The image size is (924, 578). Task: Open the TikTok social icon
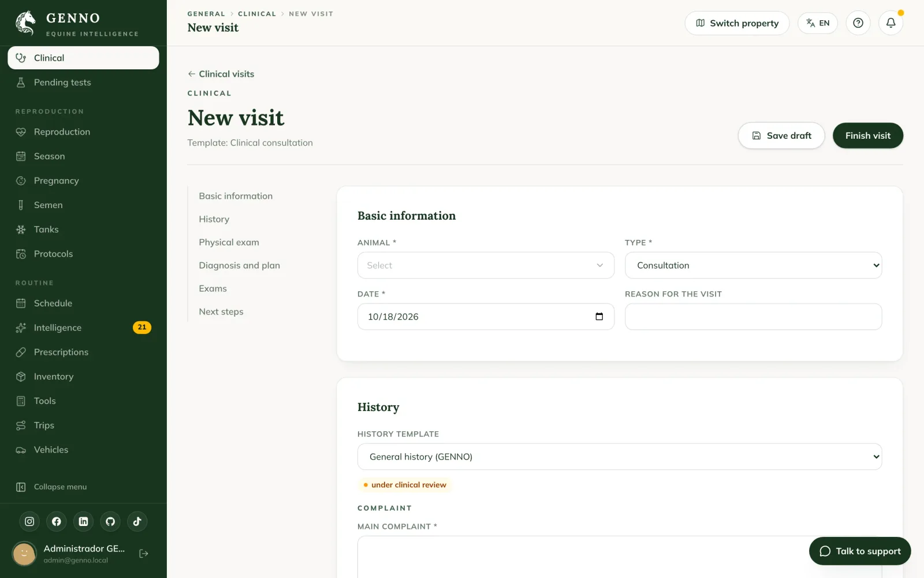point(137,521)
